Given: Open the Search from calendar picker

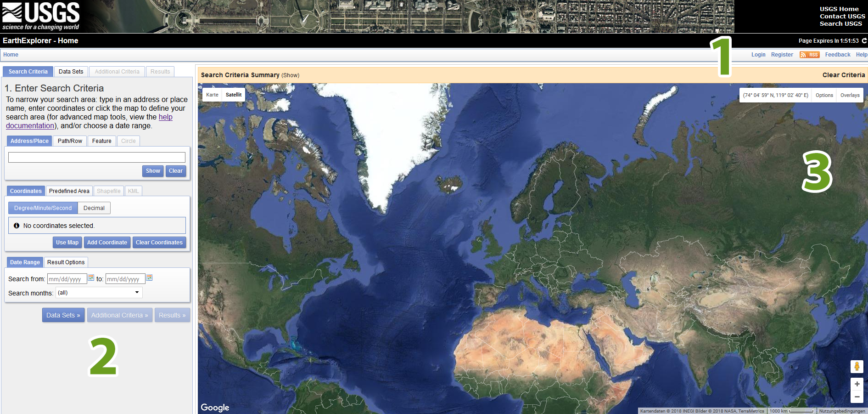Looking at the screenshot, I should [91, 278].
